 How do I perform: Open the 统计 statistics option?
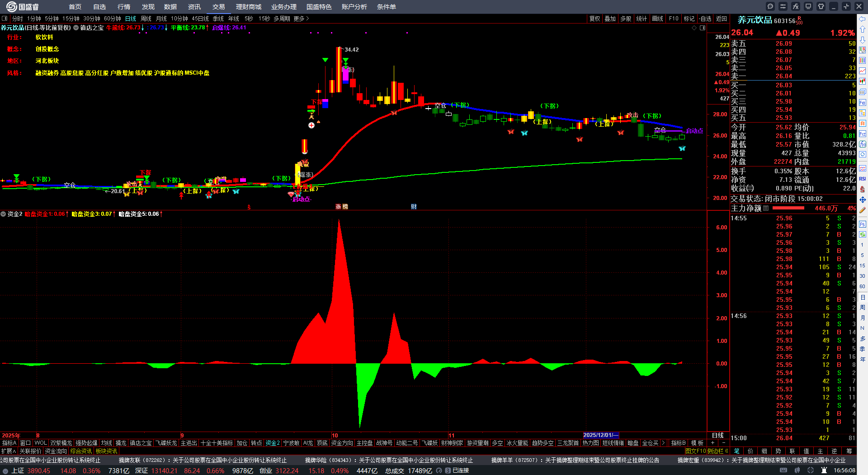(x=642, y=19)
